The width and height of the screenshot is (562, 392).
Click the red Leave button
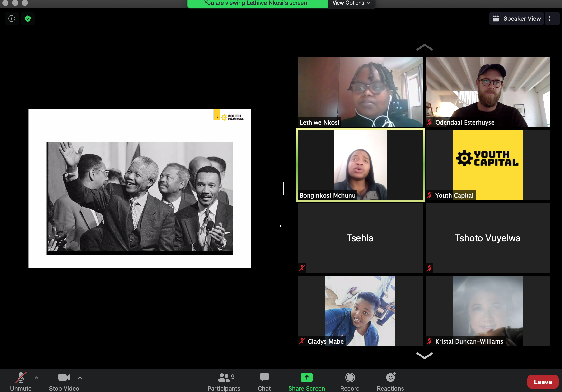pyautogui.click(x=543, y=382)
